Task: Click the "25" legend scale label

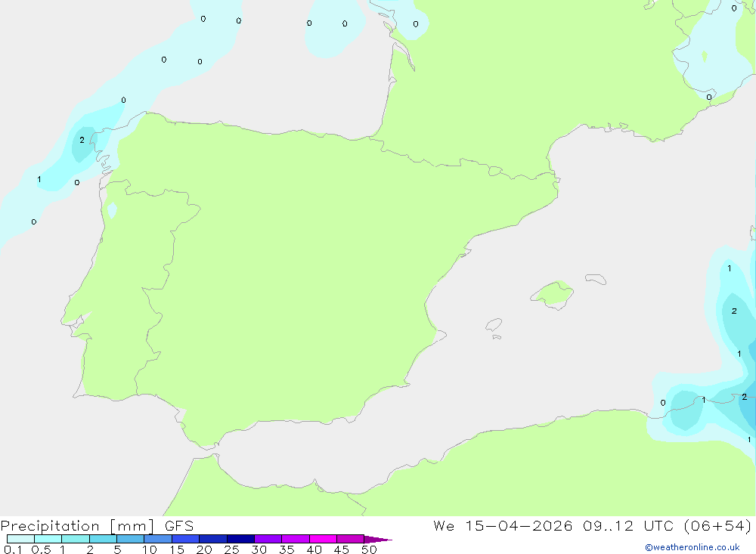Action: tap(231, 549)
